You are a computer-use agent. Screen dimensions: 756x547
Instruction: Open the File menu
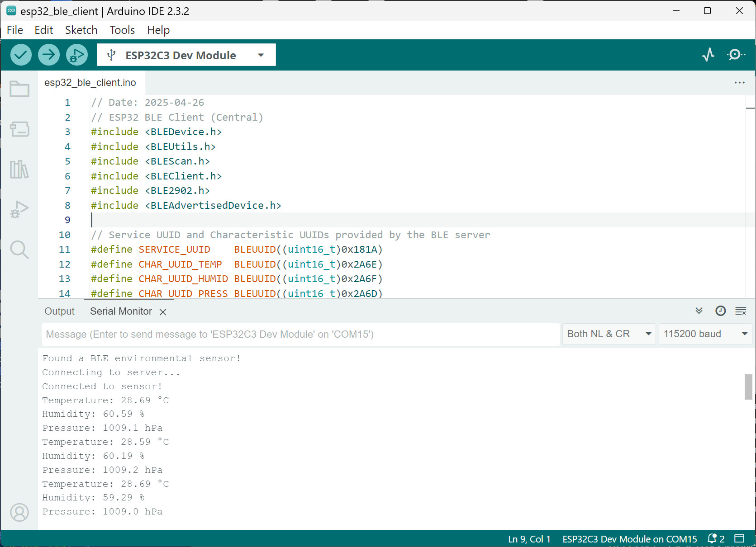(15, 30)
